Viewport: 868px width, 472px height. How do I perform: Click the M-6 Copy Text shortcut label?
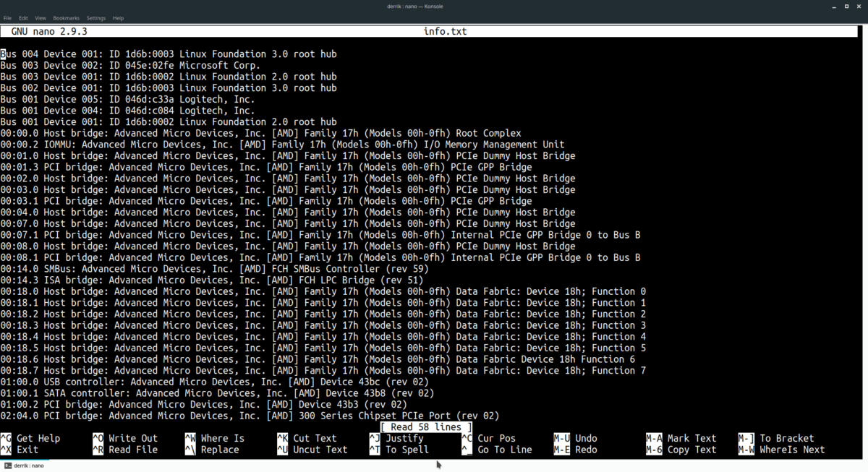click(681, 450)
